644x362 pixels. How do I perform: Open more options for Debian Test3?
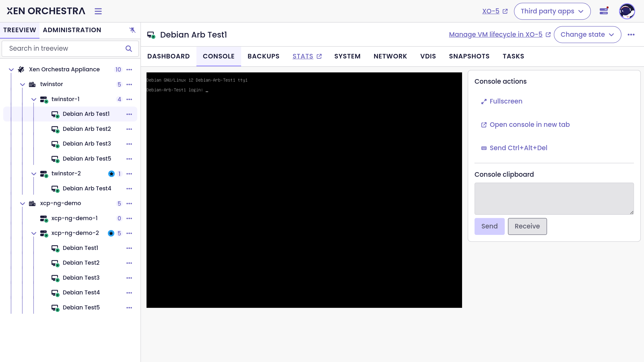[129, 278]
